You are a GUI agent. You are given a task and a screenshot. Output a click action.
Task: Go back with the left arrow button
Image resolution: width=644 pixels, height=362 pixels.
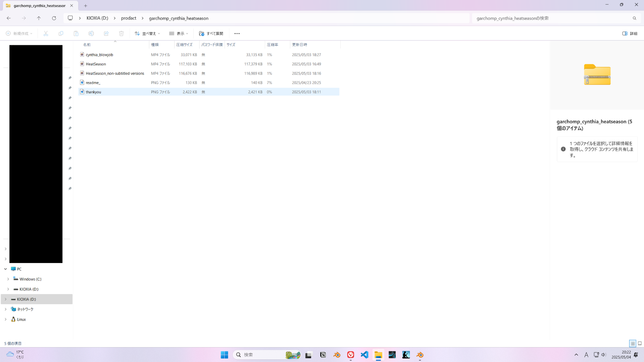[x=8, y=18]
